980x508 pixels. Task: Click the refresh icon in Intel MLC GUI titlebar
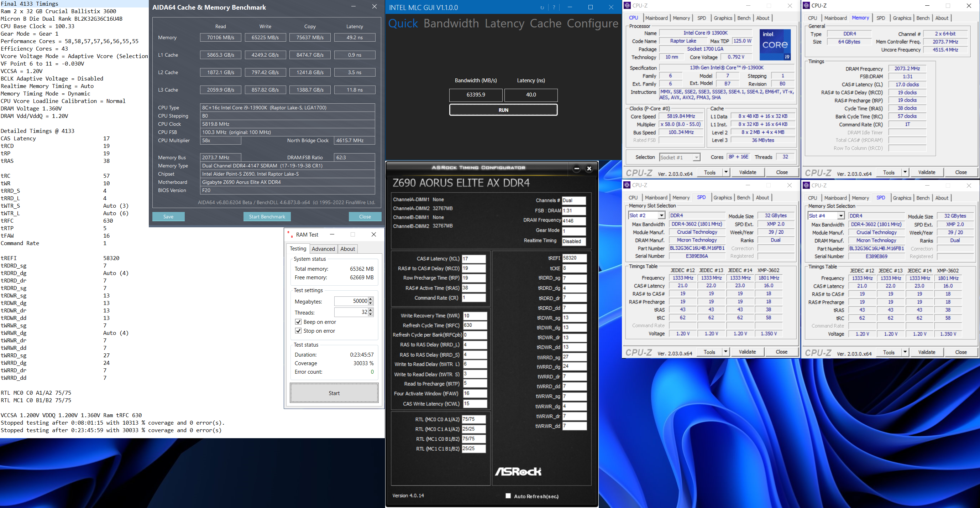pyautogui.click(x=543, y=7)
